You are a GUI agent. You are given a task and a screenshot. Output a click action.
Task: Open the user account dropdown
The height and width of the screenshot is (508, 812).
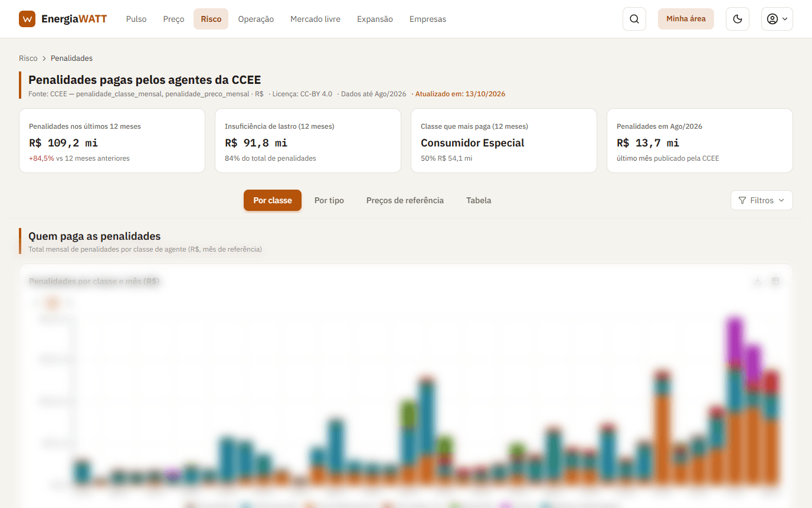point(777,19)
